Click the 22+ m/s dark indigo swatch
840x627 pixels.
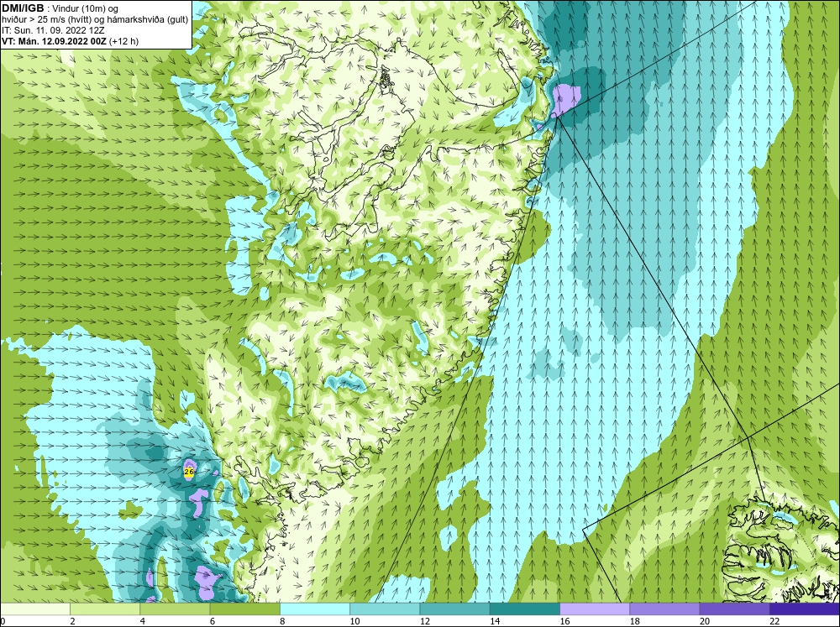804,609
